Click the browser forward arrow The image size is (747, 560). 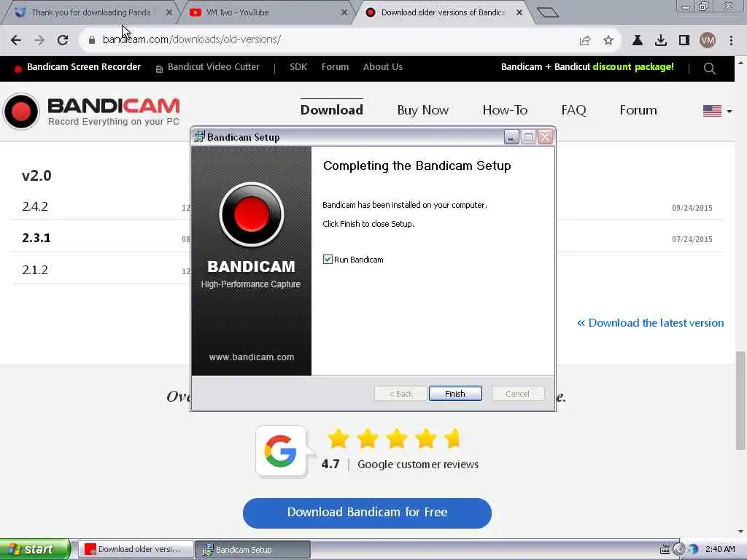pos(39,40)
